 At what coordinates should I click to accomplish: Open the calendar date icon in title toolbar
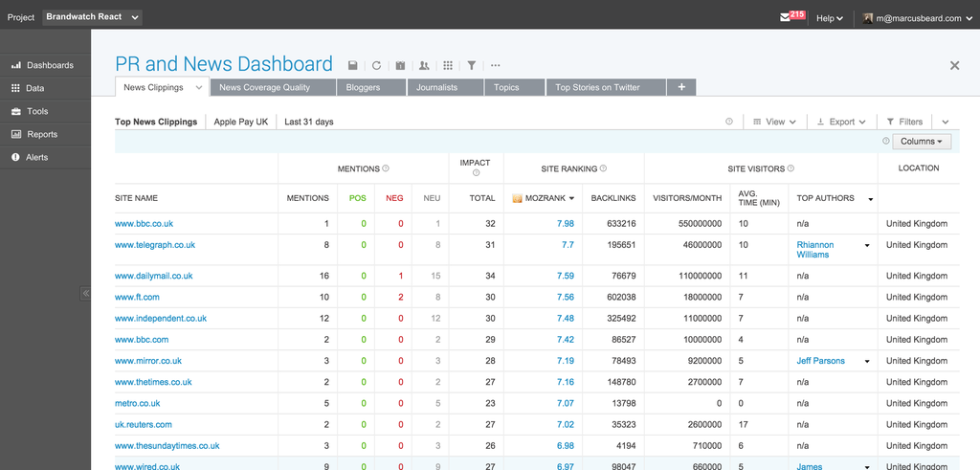coord(401,65)
